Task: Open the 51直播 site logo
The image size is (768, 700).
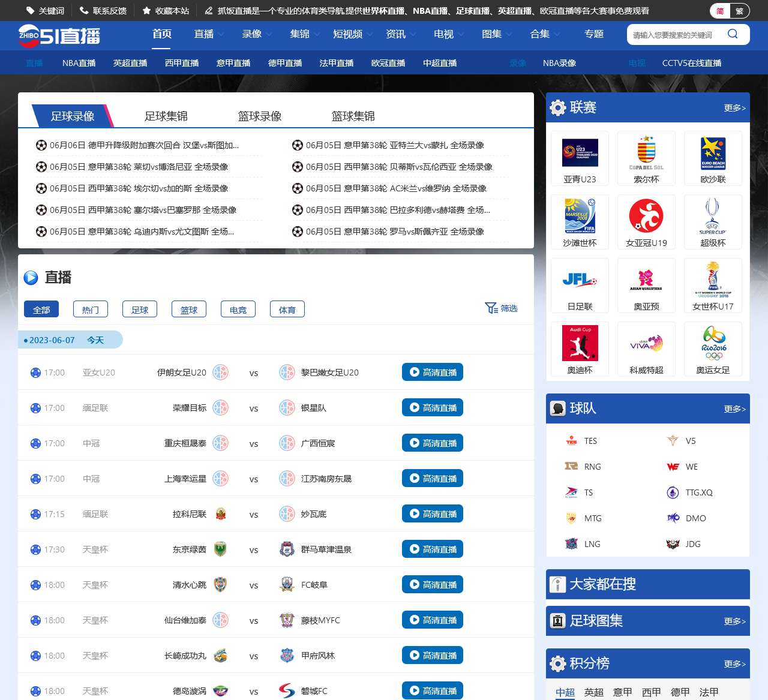Action: click(59, 35)
